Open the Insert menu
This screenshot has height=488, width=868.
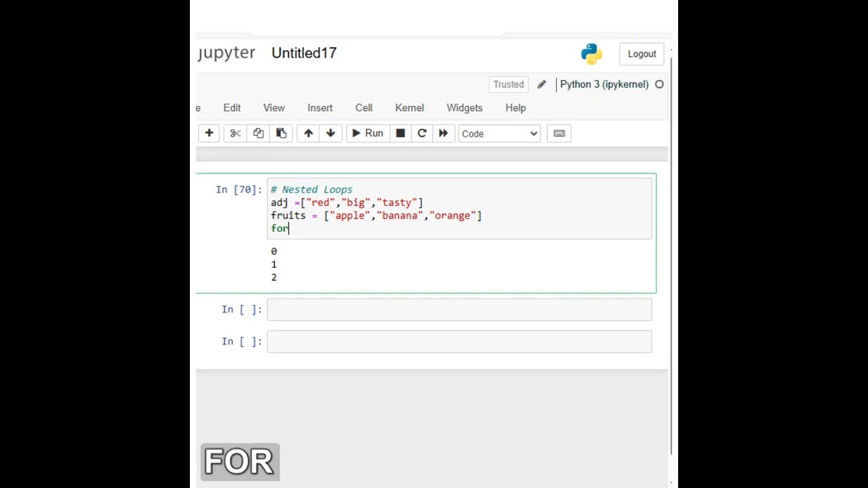(x=320, y=108)
